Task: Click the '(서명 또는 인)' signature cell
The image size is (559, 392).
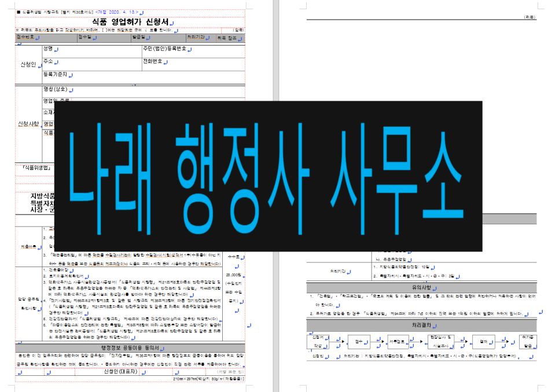Action: (230, 372)
